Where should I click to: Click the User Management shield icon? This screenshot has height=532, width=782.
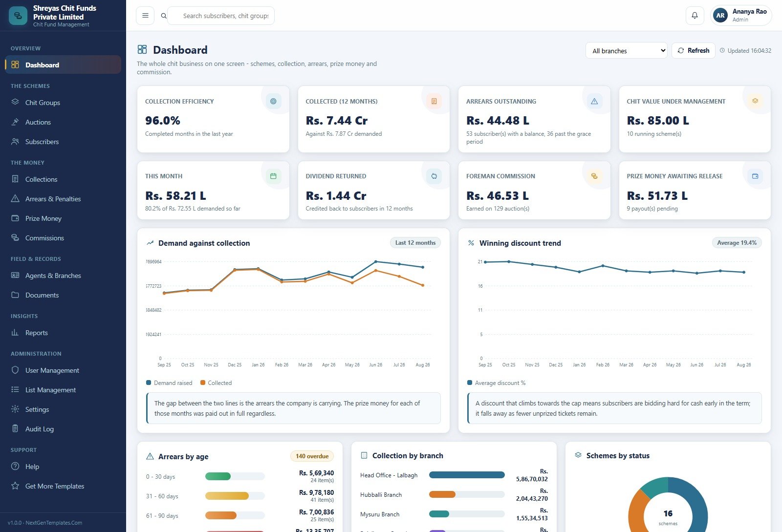(x=15, y=370)
